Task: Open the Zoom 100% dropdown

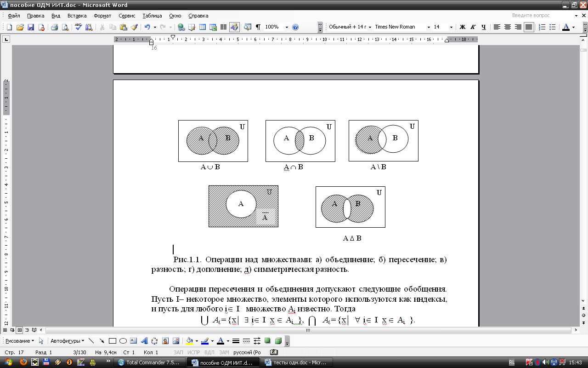Action: pos(287,27)
